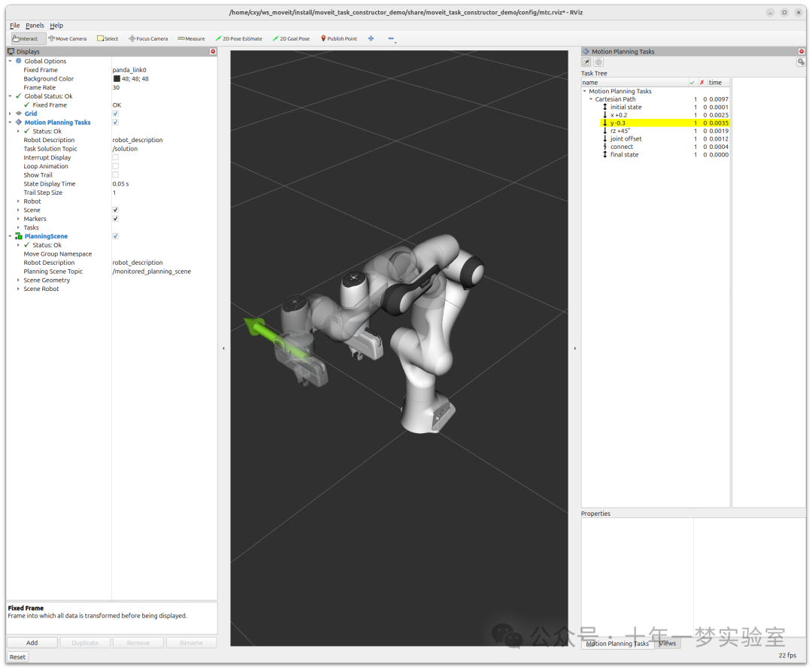Collapse the Global Status: Ok section
The width and height of the screenshot is (812, 670).
[10, 95]
